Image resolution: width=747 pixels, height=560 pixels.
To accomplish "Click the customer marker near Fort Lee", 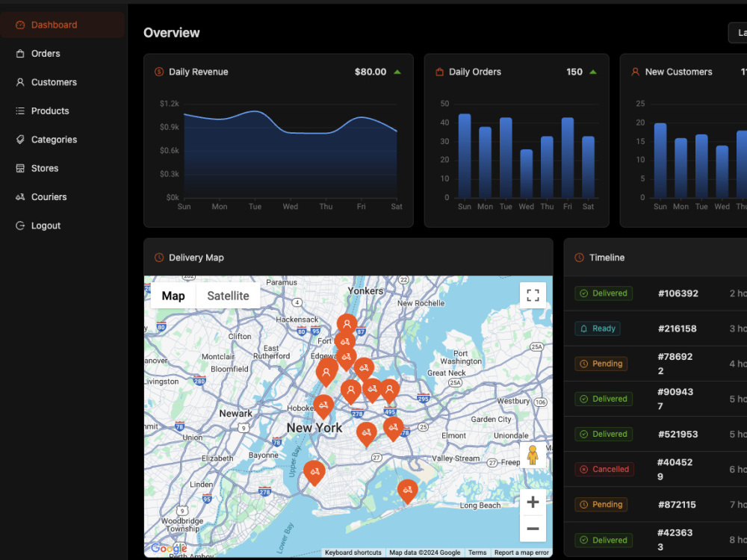I will point(347,325).
